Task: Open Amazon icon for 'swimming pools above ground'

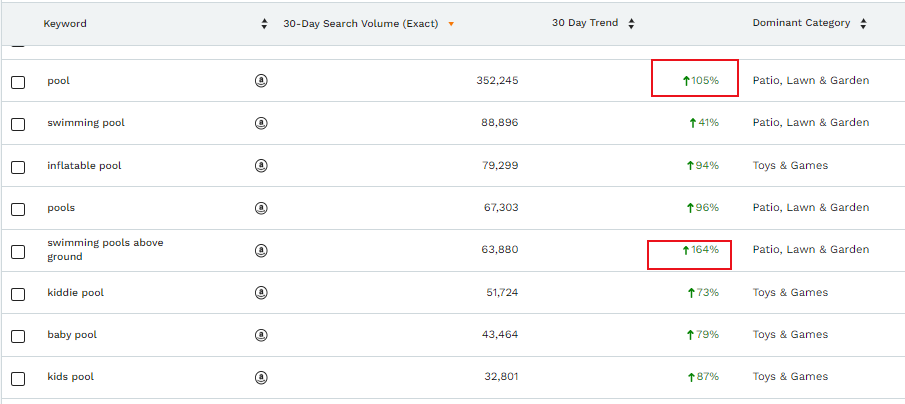Action: (x=261, y=250)
